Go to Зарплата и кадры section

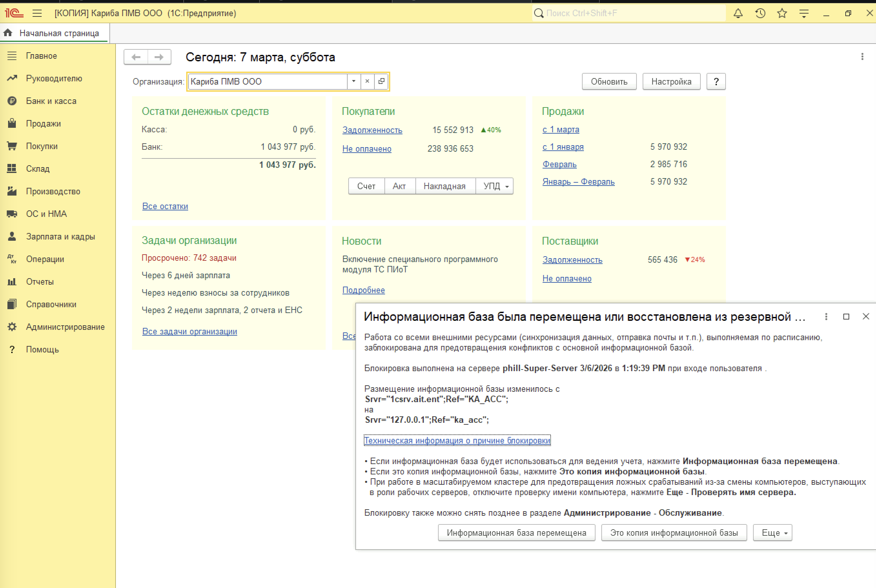coord(60,237)
